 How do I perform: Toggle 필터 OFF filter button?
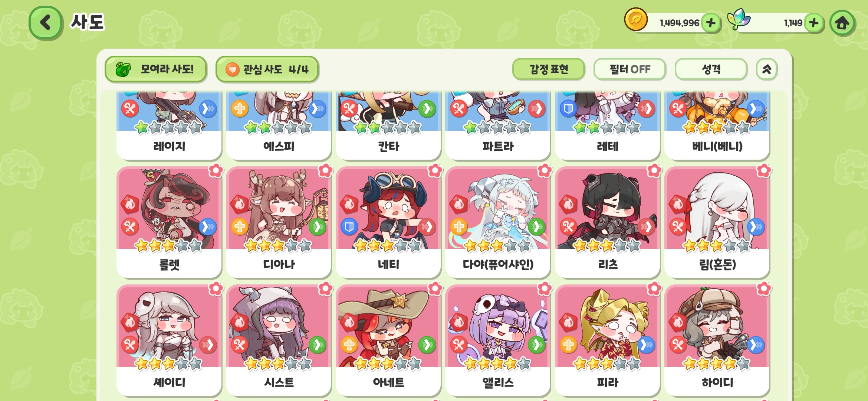pyautogui.click(x=629, y=69)
